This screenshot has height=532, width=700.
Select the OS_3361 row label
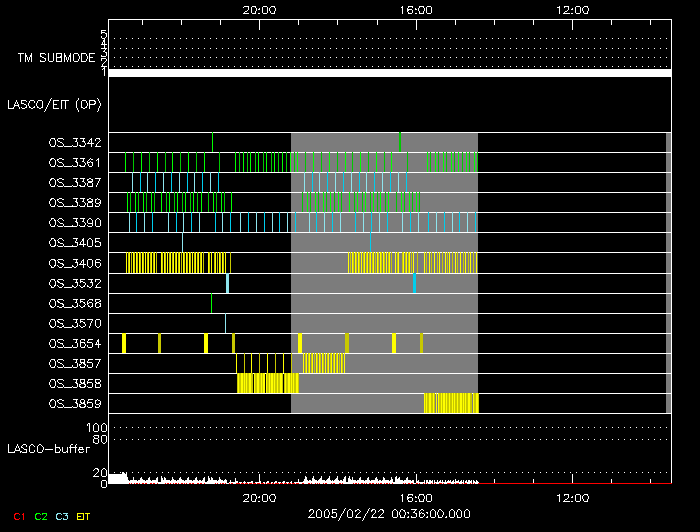[x=74, y=163]
